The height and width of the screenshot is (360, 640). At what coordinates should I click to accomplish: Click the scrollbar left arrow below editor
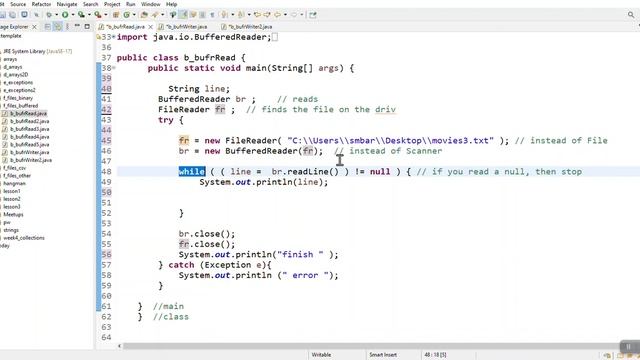(120, 346)
